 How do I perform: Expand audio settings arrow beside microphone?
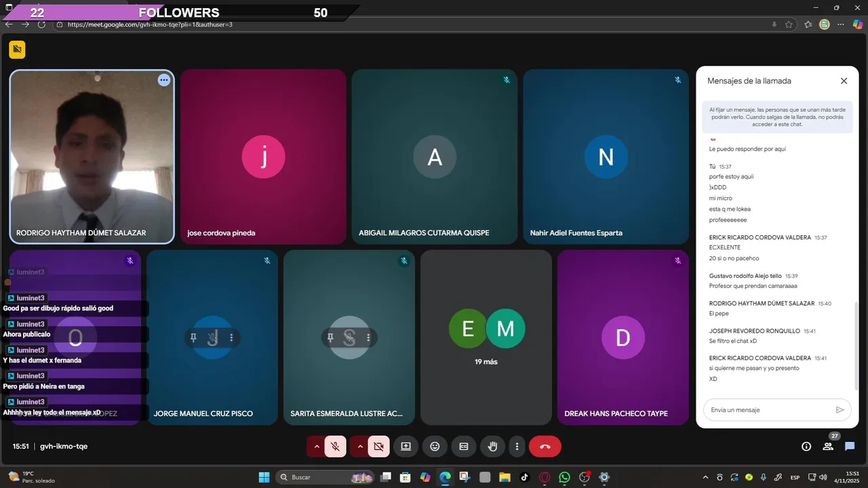(x=316, y=447)
